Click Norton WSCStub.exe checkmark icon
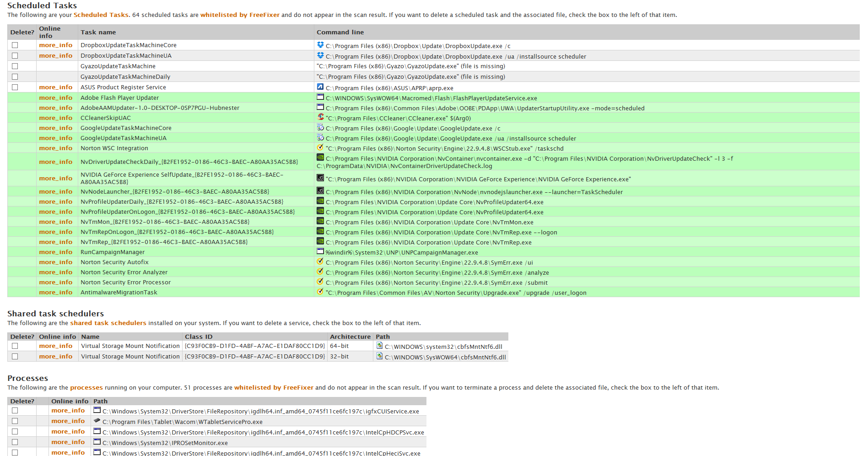This screenshot has width=868, height=456. (x=320, y=147)
